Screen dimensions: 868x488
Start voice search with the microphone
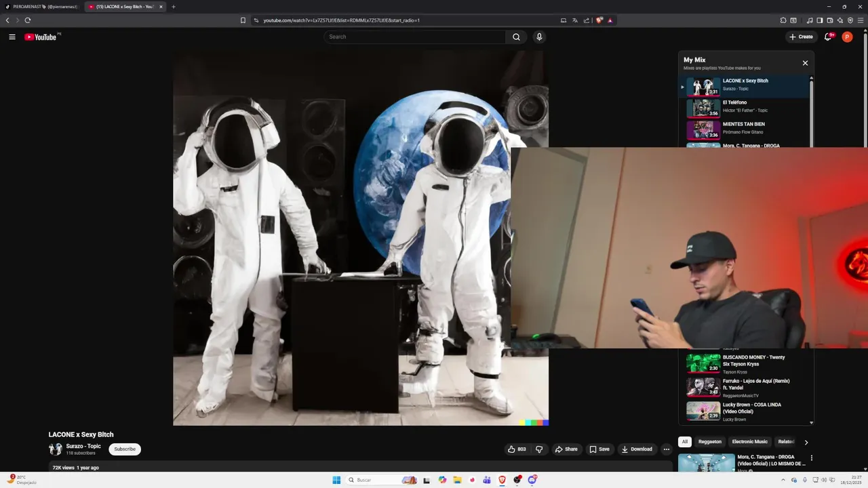[x=539, y=37]
